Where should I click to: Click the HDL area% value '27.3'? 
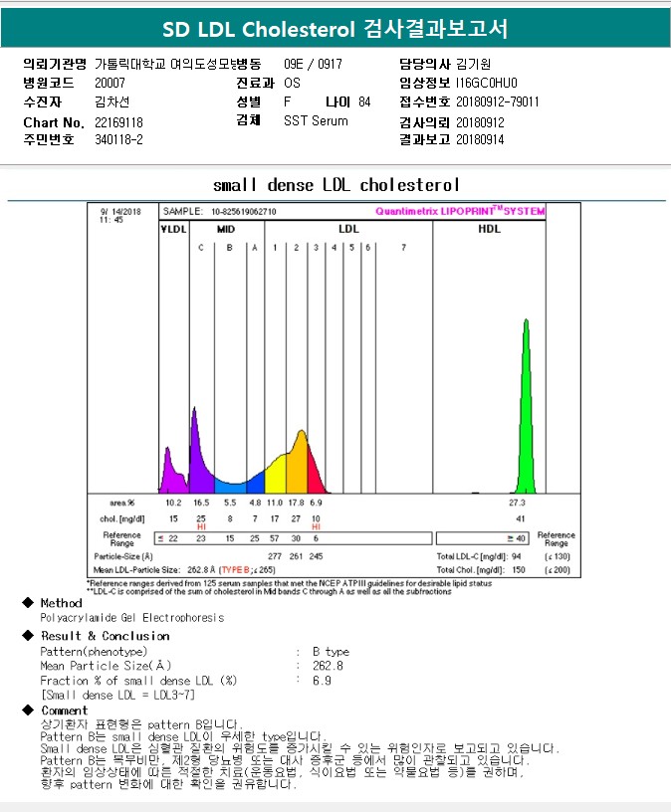click(517, 503)
